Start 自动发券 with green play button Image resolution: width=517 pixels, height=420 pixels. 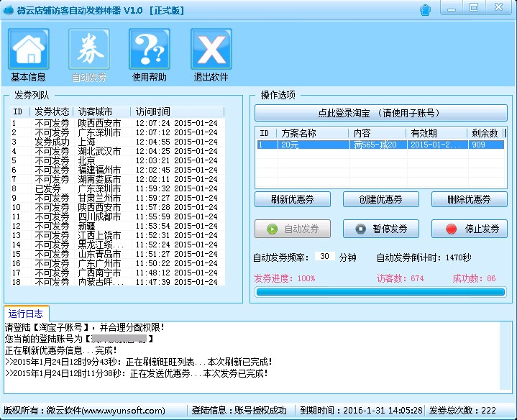point(293,229)
